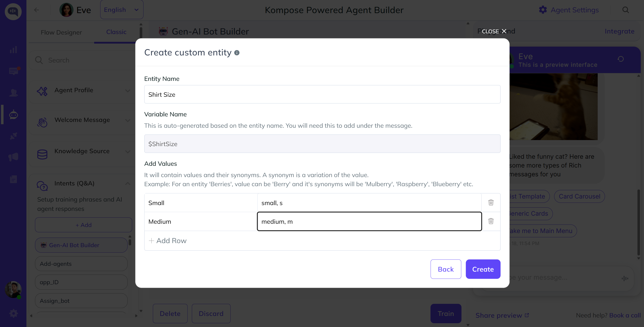This screenshot has width=644, height=327.
Task: Go back using the left arrow
Action: pos(37,10)
